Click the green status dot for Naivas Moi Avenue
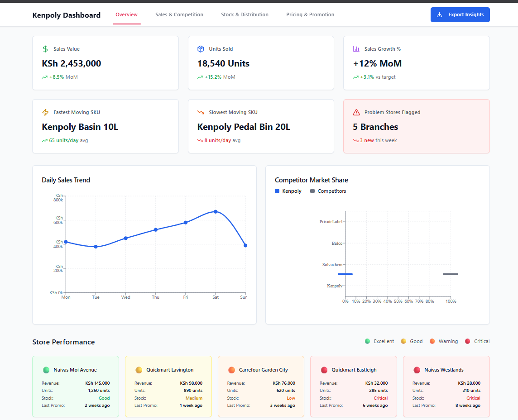The image size is (518, 420). tap(46, 370)
